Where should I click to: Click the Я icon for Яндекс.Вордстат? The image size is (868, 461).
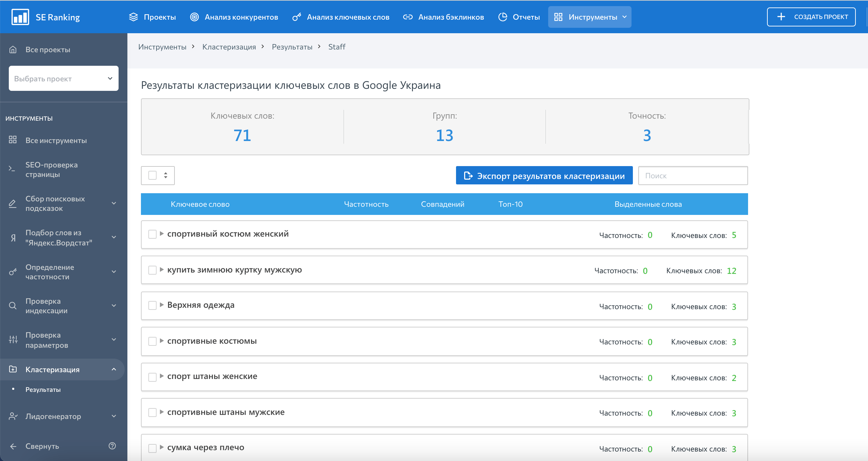(13, 238)
